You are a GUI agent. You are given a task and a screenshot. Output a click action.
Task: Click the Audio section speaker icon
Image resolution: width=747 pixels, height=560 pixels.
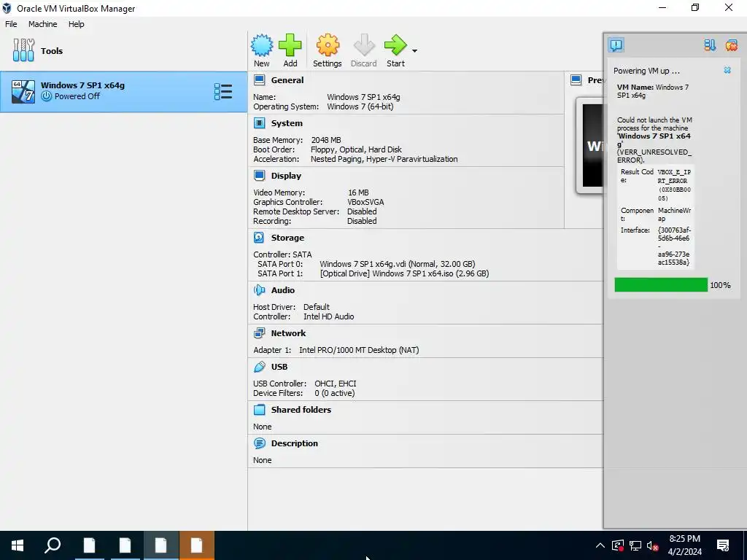(x=259, y=290)
